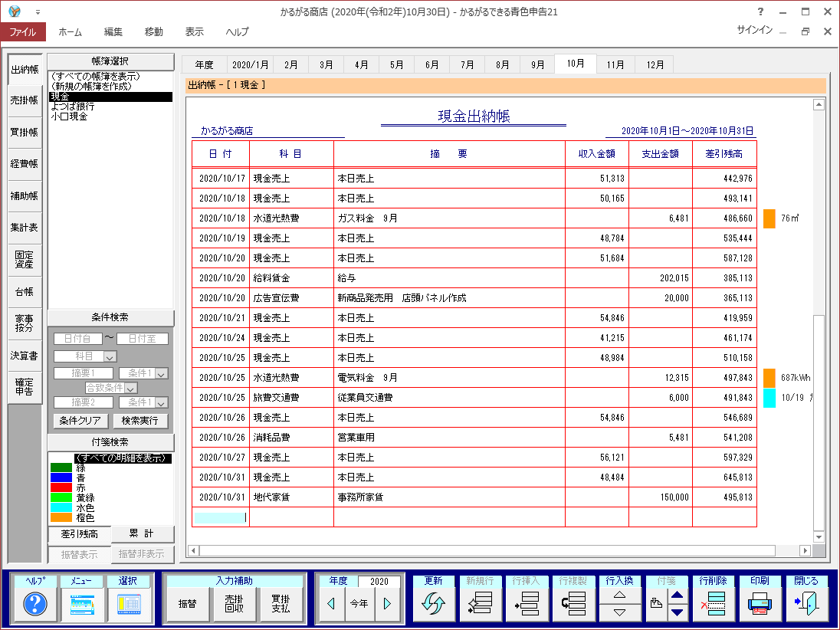Open the 表示 menu

coord(195,31)
